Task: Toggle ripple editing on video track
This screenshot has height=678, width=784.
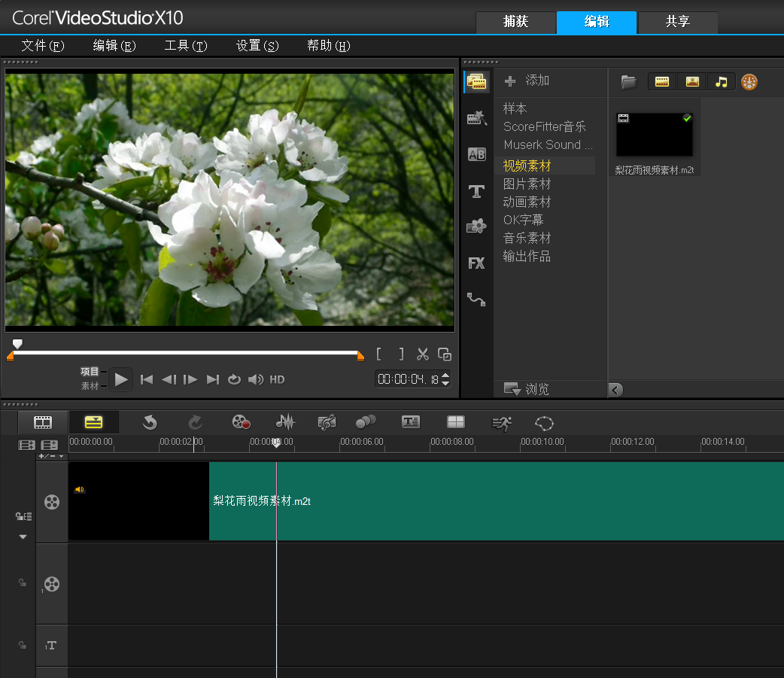Action: point(23,516)
